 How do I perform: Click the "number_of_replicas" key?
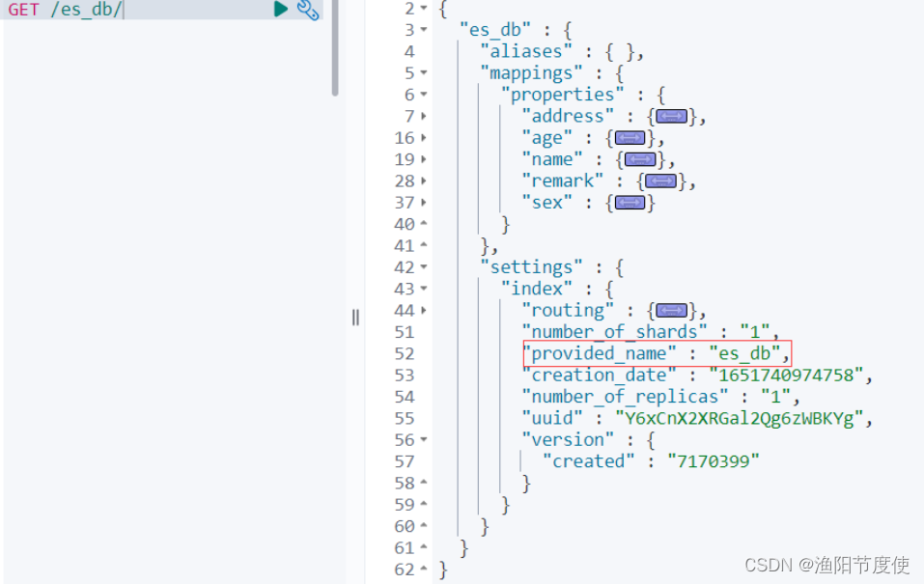pos(625,397)
